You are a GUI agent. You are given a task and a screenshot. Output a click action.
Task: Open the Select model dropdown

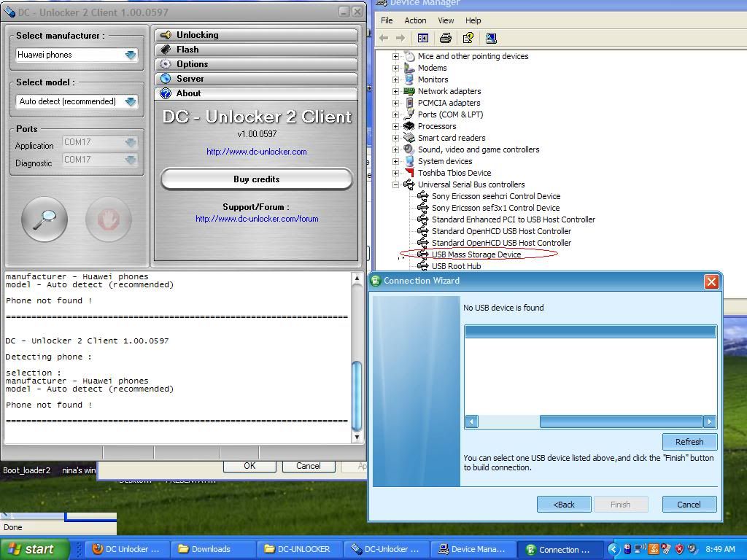point(131,101)
